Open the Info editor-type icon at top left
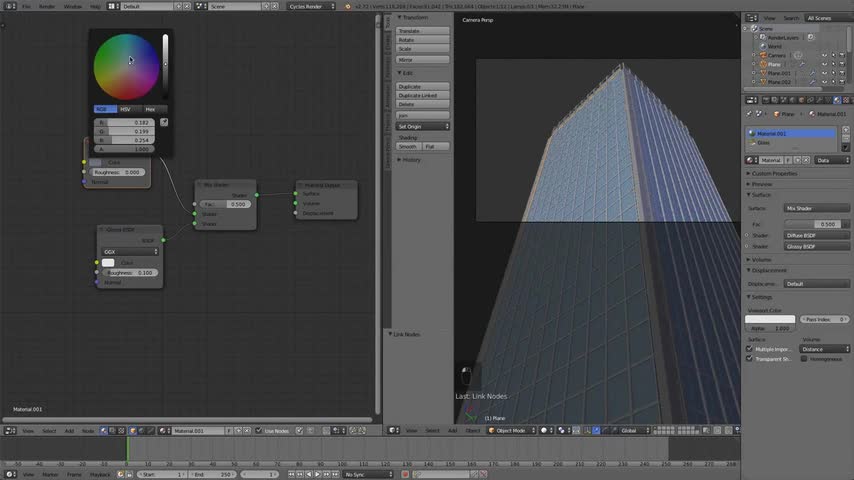Viewport: 854px width, 480px height. [10, 6]
